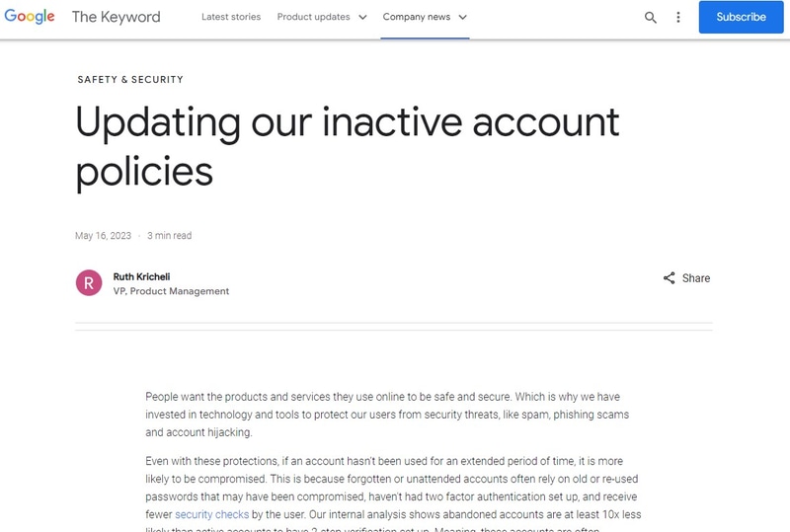This screenshot has height=532, width=790.
Task: Follow the "security checks" hyperlink
Action: click(209, 514)
